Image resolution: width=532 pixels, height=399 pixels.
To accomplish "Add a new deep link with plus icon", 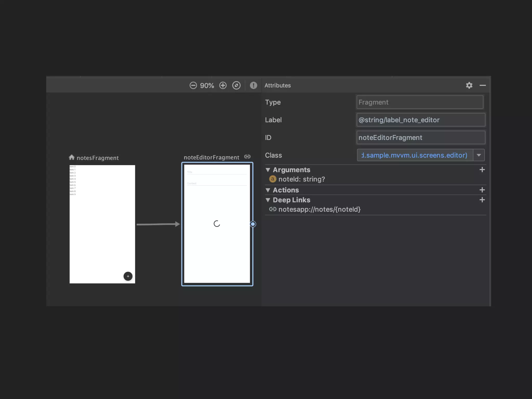I will click(482, 200).
